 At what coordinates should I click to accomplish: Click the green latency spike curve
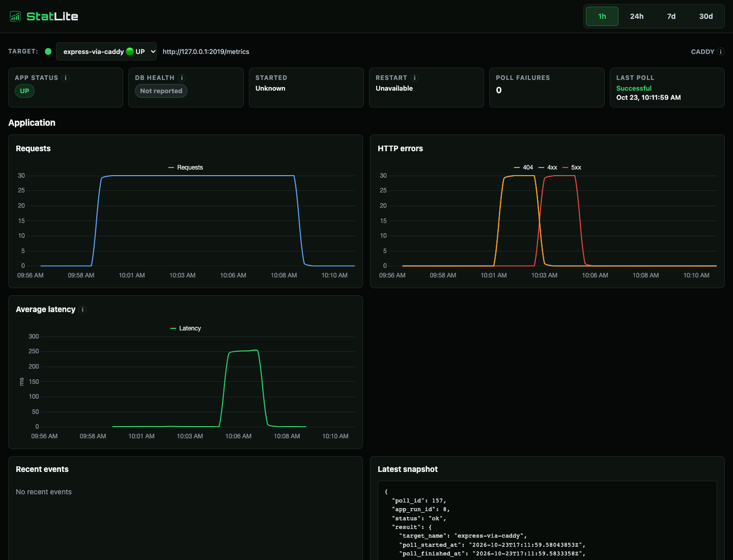(244, 351)
